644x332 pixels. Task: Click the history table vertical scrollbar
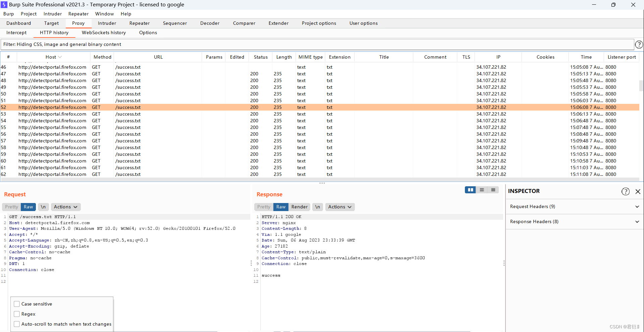(x=641, y=86)
